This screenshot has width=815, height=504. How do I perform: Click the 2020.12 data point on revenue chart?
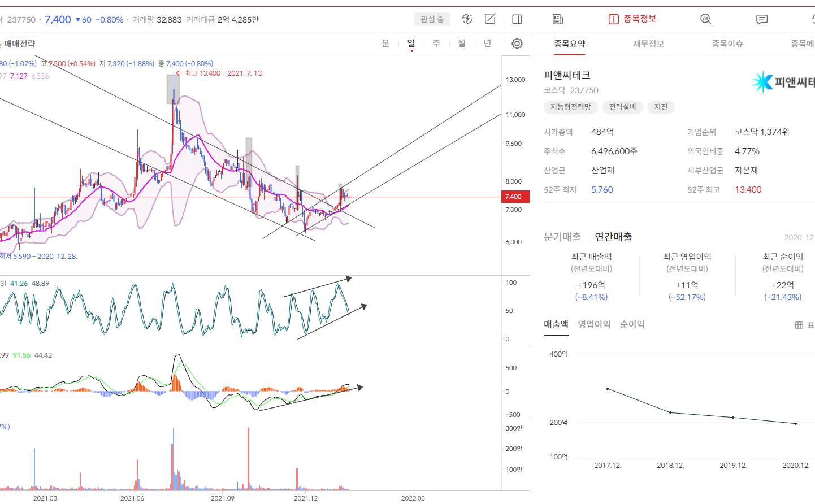pos(796,424)
